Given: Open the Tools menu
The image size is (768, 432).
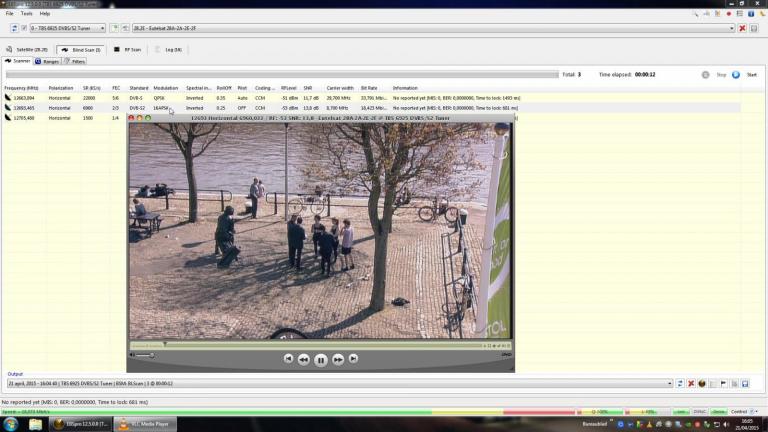Looking at the screenshot, I should [26, 13].
